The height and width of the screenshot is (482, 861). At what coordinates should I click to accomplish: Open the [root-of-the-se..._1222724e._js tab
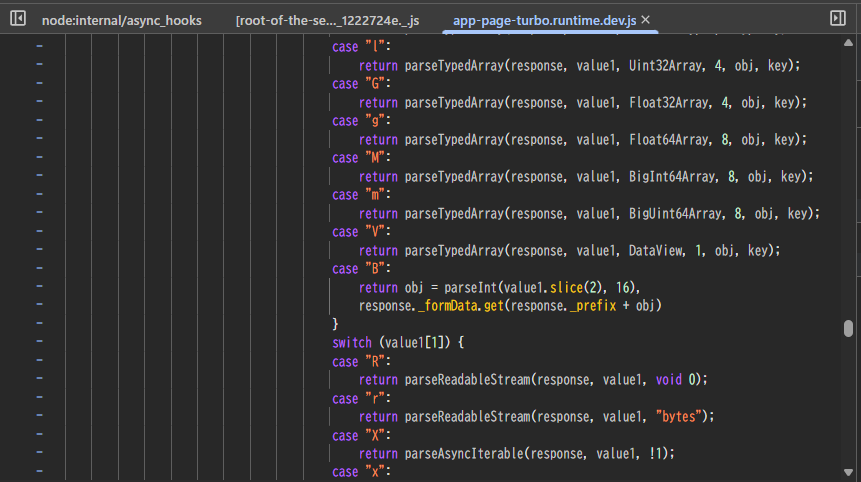tap(327, 20)
